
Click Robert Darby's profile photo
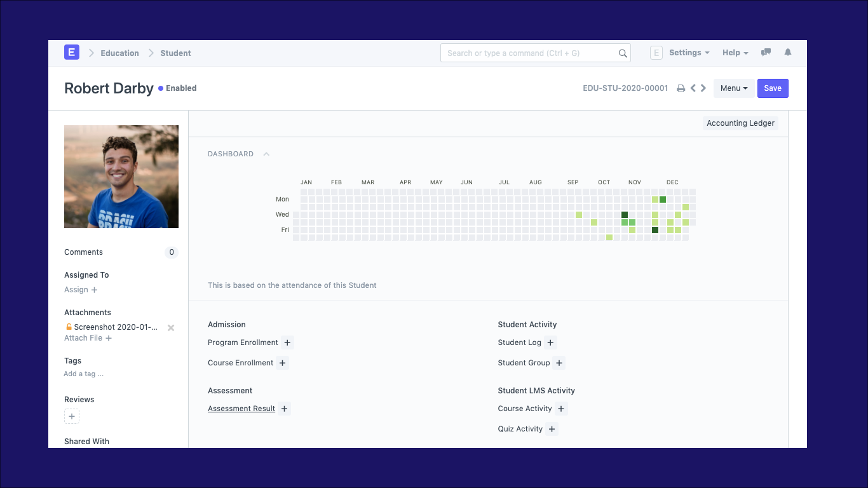tap(121, 177)
